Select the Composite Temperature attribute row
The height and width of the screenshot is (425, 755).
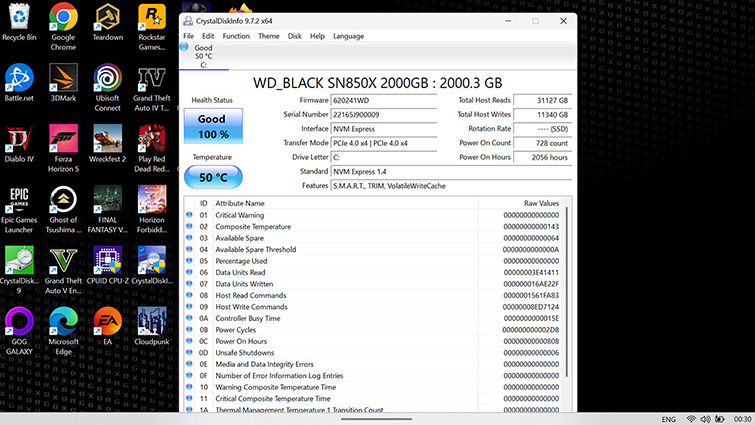point(374,227)
